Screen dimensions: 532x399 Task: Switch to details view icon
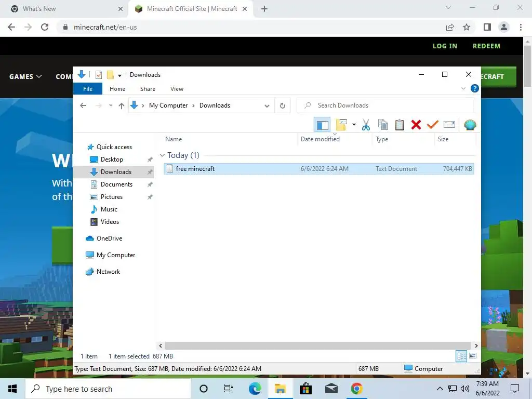pyautogui.click(x=461, y=356)
